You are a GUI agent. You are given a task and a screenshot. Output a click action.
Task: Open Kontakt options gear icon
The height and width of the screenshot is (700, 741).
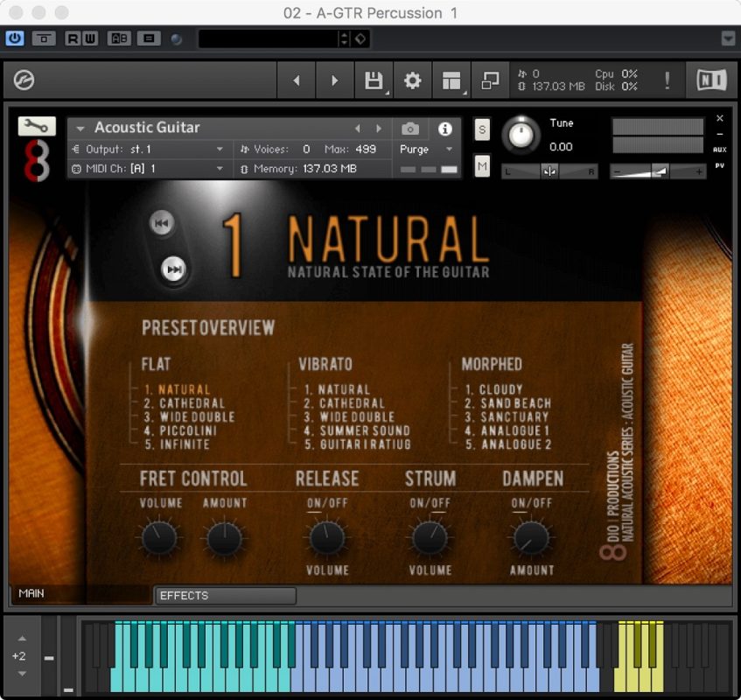[413, 80]
